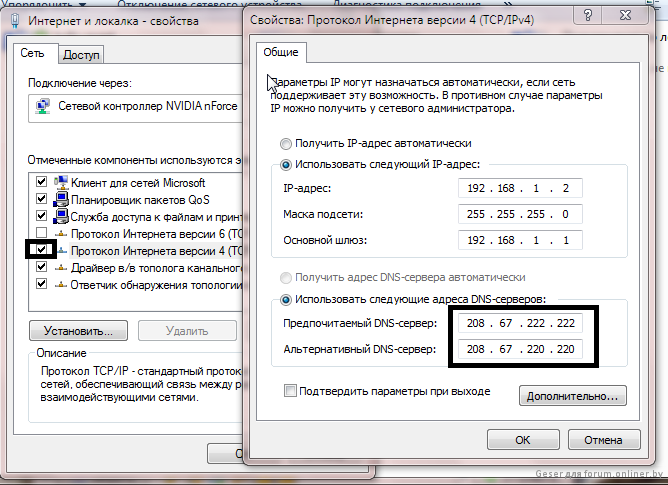Image resolution: width=668 pixels, height=485 pixels.
Task: Uncheck Планировщик пакетов QoS checkbox
Action: [x=41, y=199]
